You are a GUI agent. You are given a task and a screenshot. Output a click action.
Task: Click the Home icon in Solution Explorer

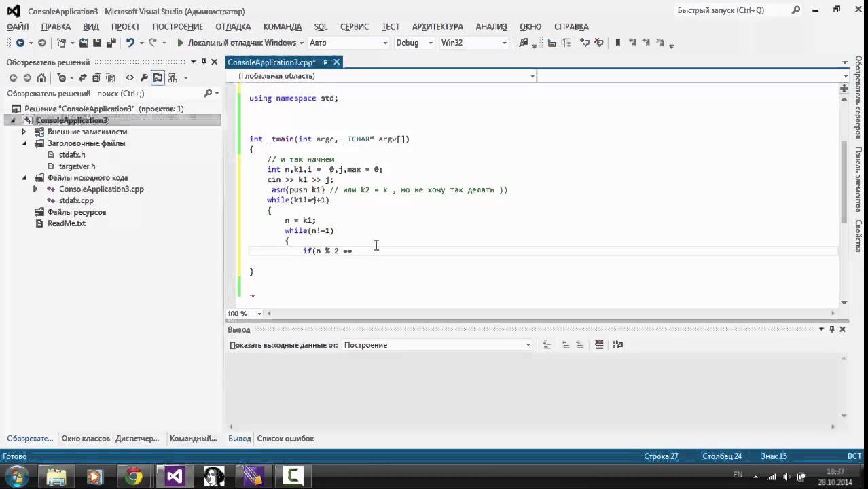(x=41, y=77)
